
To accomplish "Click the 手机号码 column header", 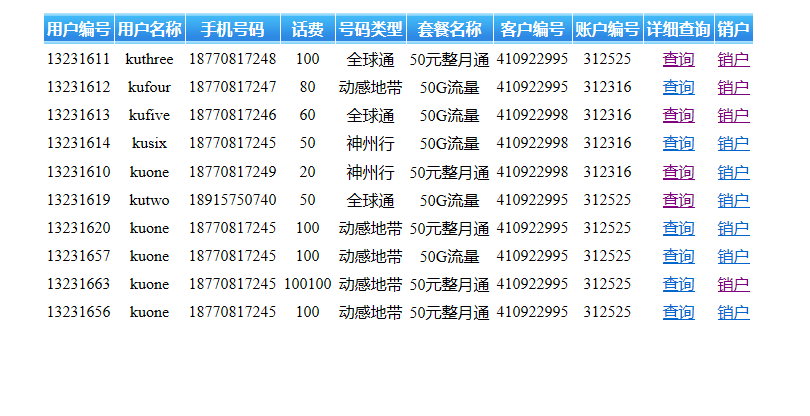I will tap(232, 29).
